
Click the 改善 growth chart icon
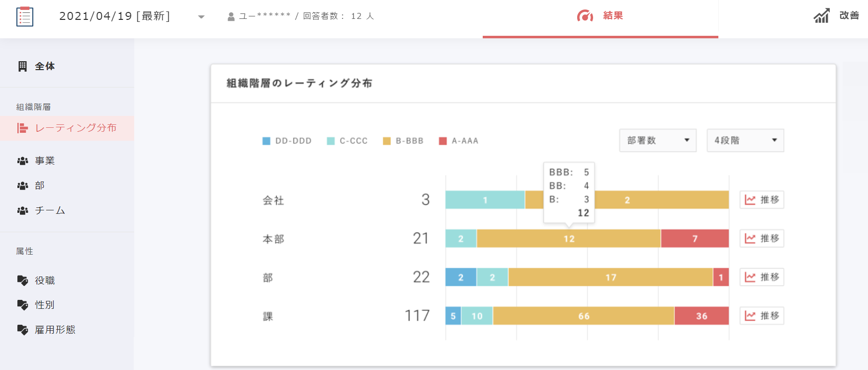[x=821, y=16]
